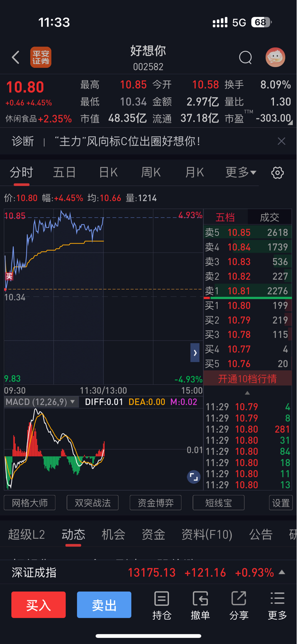Viewport: 297px width, 644px height.
Task: Expand the side panel arrow on chart
Action: (195, 353)
